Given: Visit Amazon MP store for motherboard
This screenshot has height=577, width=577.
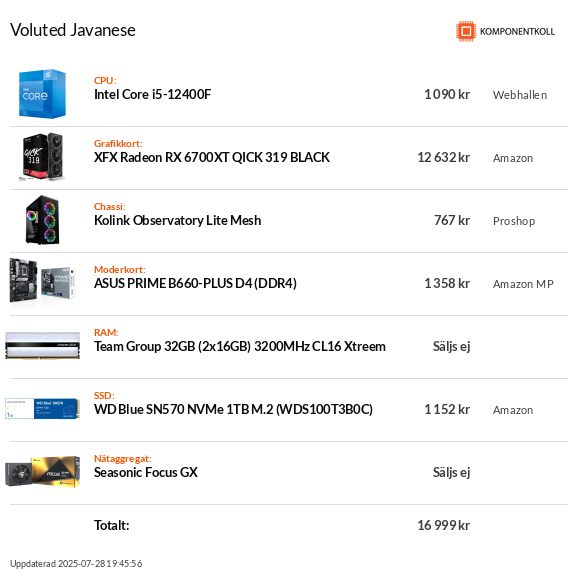Looking at the screenshot, I should coord(523,284).
